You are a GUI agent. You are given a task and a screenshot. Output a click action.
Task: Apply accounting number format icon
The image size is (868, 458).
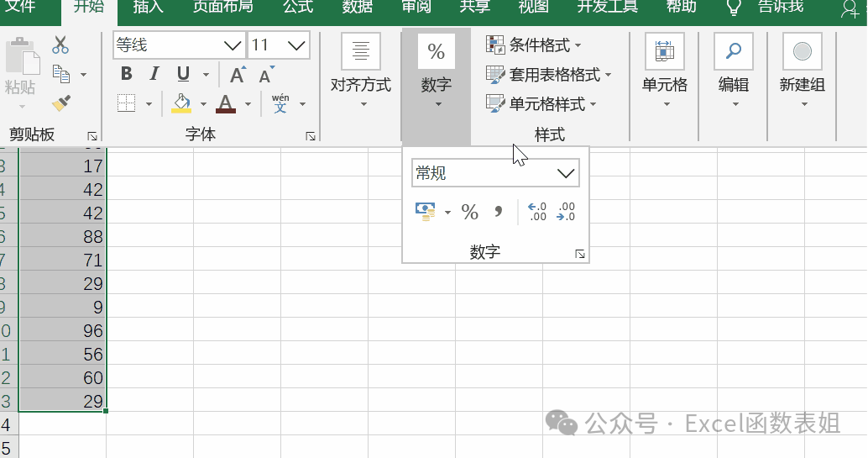[425, 212]
